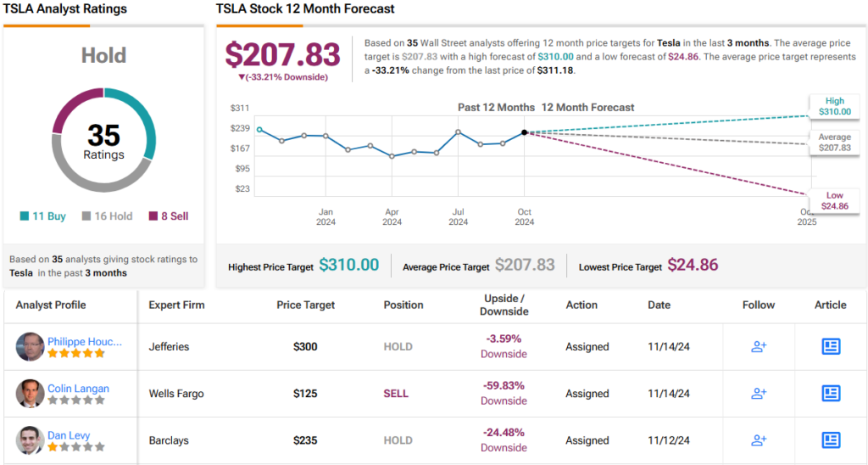This screenshot has height=465, width=868.
Task: Follow Colin Langan using follow icon
Action: pyautogui.click(x=759, y=393)
